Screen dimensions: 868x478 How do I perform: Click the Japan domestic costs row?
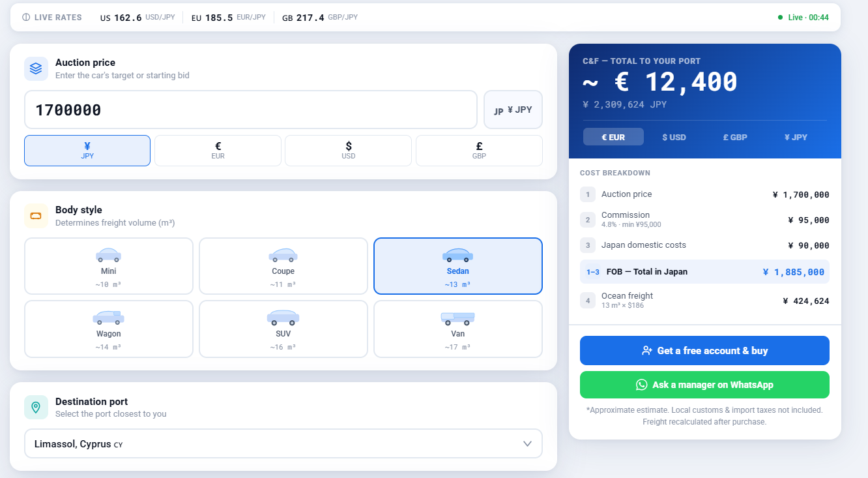(x=704, y=245)
